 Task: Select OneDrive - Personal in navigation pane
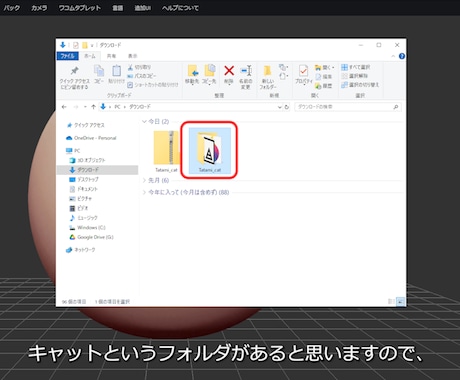click(91, 138)
